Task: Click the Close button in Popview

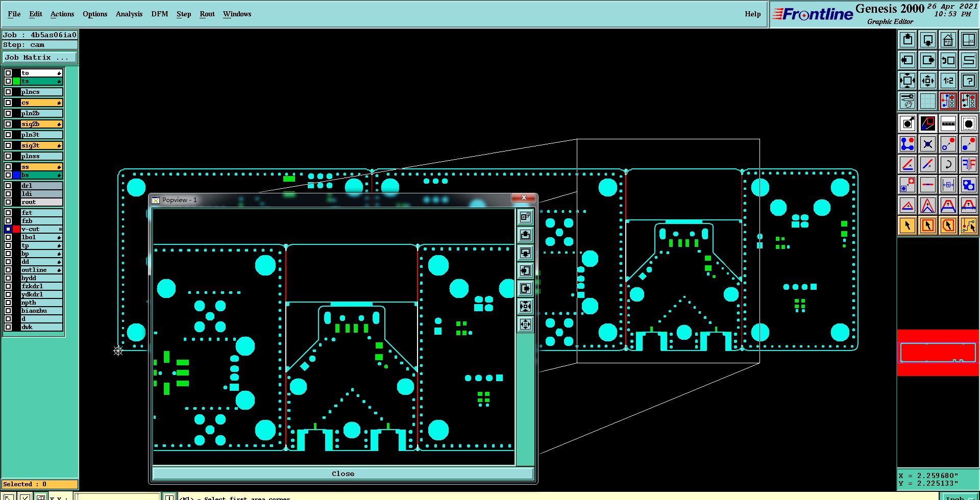Action: tap(343, 473)
